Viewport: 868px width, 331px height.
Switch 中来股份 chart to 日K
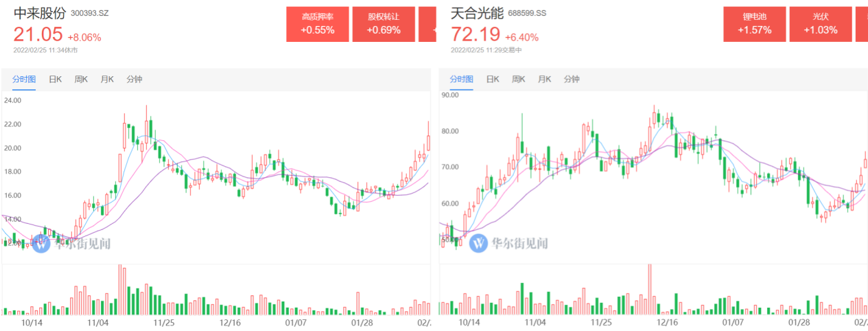coord(55,80)
